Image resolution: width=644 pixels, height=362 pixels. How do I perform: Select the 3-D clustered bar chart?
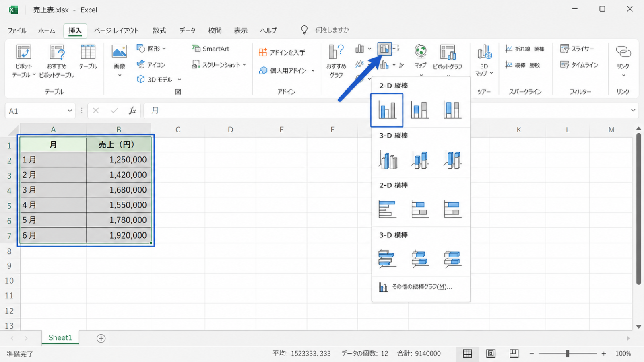coord(387,259)
